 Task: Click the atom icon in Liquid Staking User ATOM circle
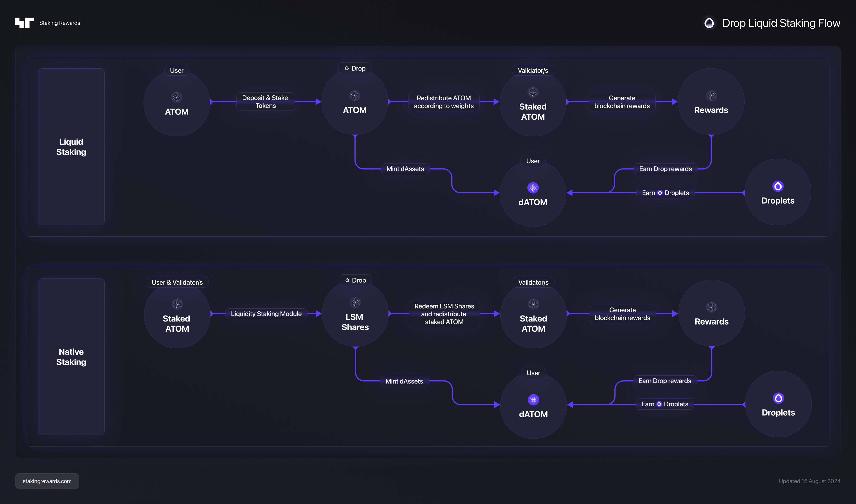coord(177,97)
